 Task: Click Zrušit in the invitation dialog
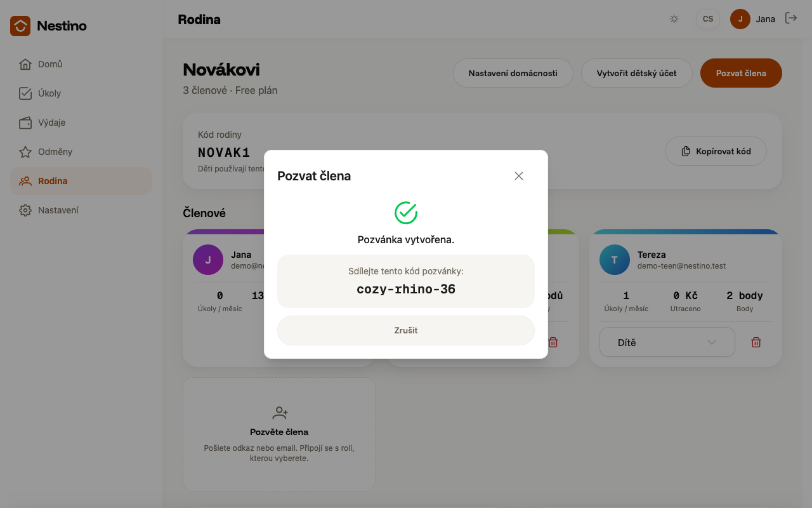pos(406,330)
